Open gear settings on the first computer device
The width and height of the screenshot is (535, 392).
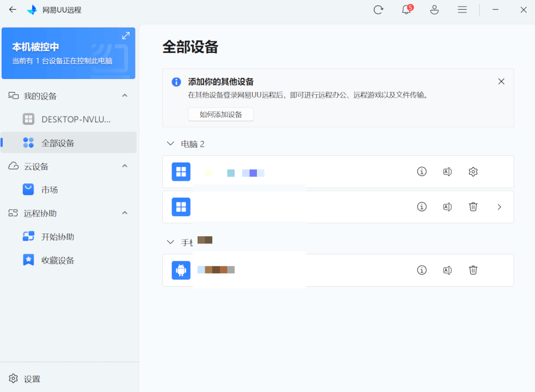473,171
